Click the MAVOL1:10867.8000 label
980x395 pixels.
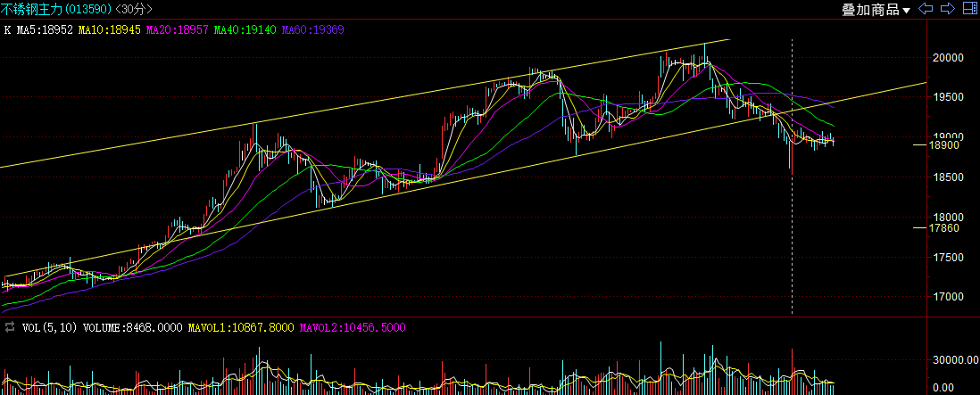pyautogui.click(x=241, y=327)
